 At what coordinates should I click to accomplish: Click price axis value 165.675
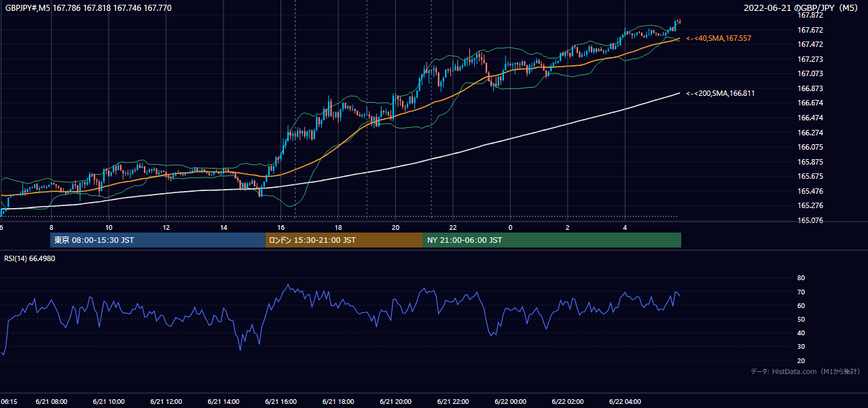[x=810, y=176]
